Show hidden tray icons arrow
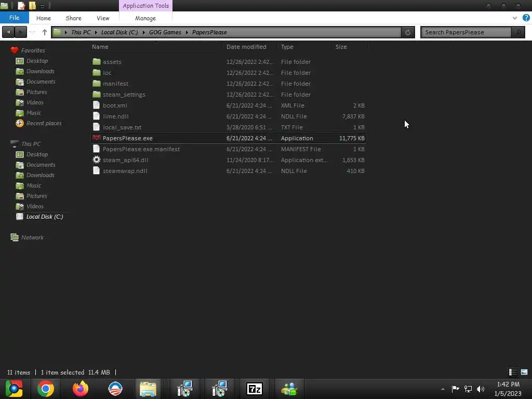 [443, 389]
